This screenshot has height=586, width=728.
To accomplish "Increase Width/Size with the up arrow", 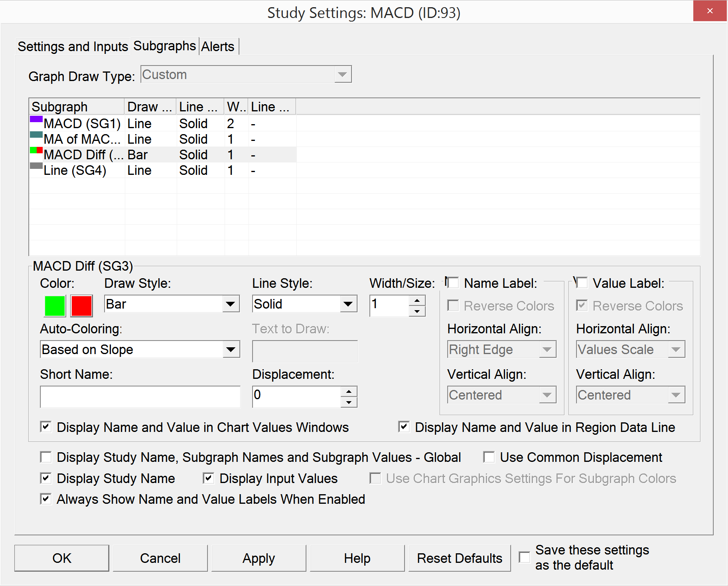I will pos(417,300).
